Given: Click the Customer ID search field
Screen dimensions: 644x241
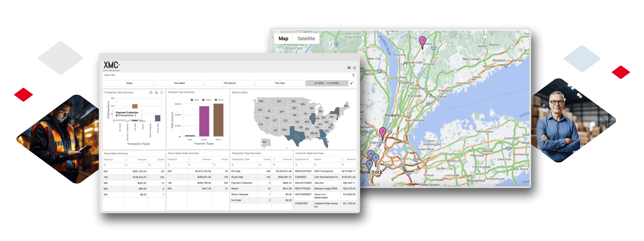Looking at the screenshot, I should click(x=304, y=165).
